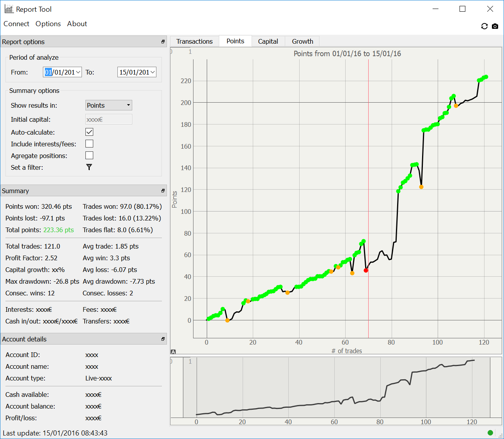Click the auto-scale A icon below chart
This screenshot has height=439, width=504.
coord(173,352)
